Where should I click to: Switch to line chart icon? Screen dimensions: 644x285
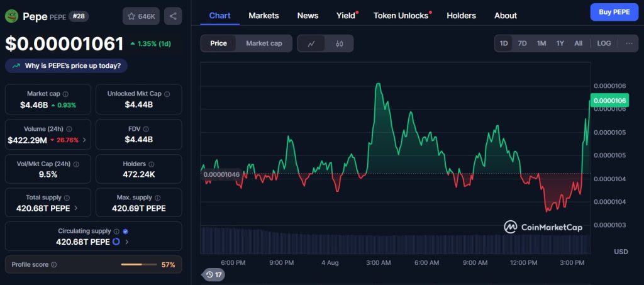coord(311,43)
